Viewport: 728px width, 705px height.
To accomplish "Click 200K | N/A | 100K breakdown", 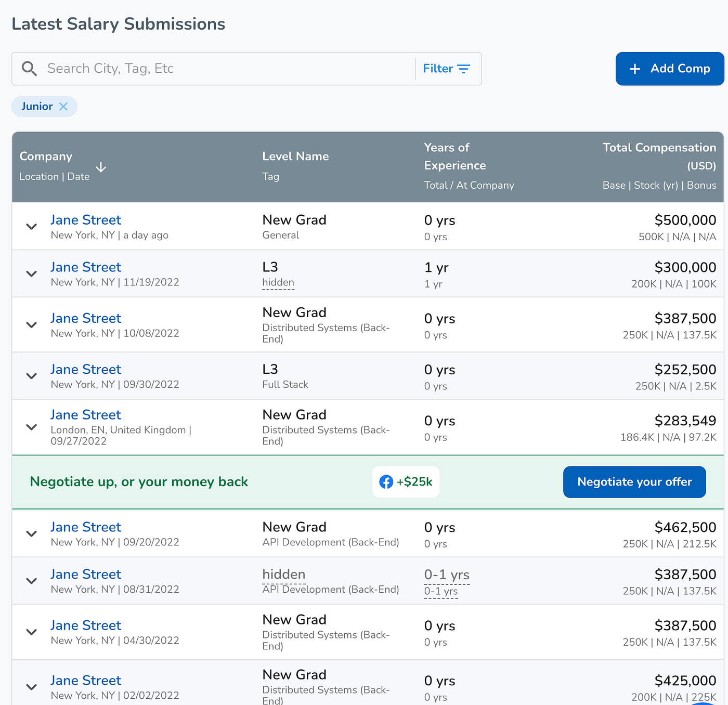I will point(674,284).
